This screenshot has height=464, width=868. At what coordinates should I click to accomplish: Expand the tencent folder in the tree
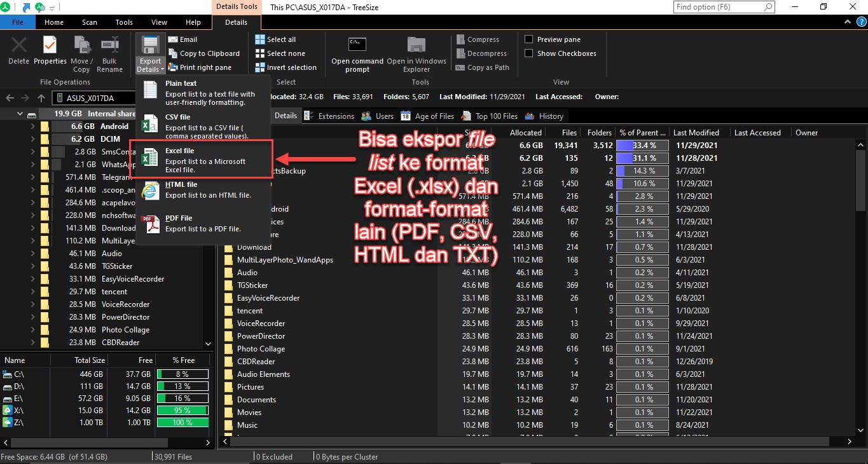32,292
